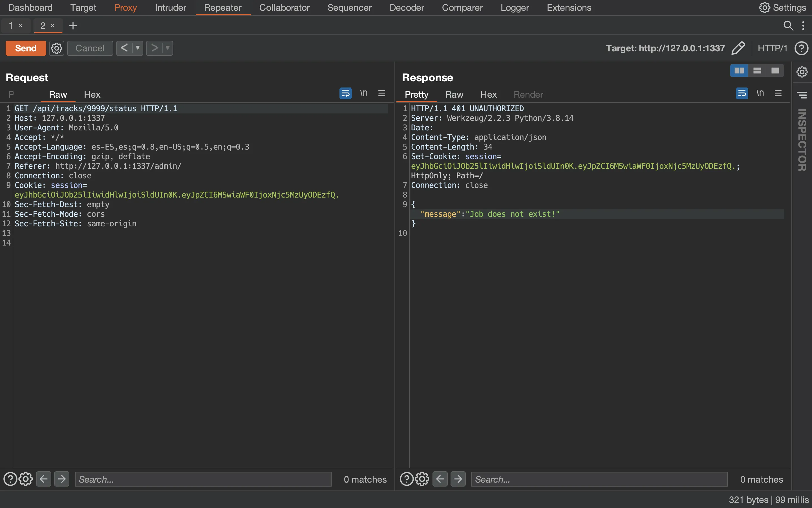Image resolution: width=812 pixels, height=508 pixels.
Task: Select the request Hex view tab
Action: pos(92,95)
